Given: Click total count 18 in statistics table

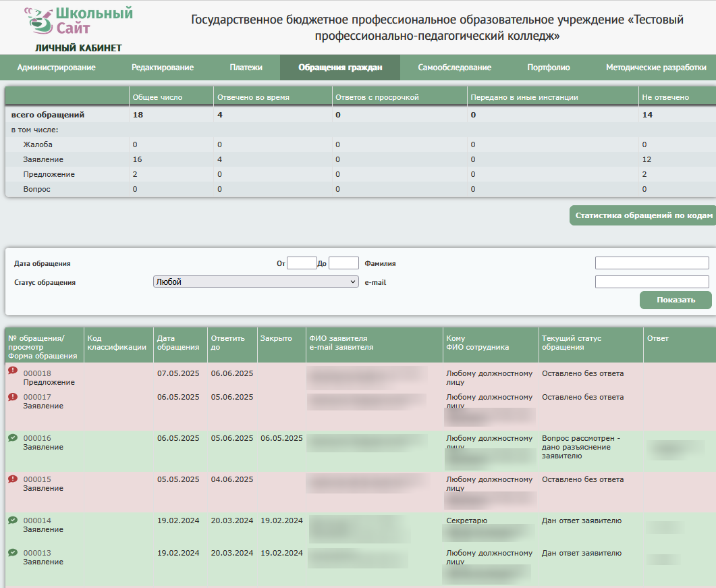Looking at the screenshot, I should [x=138, y=115].
